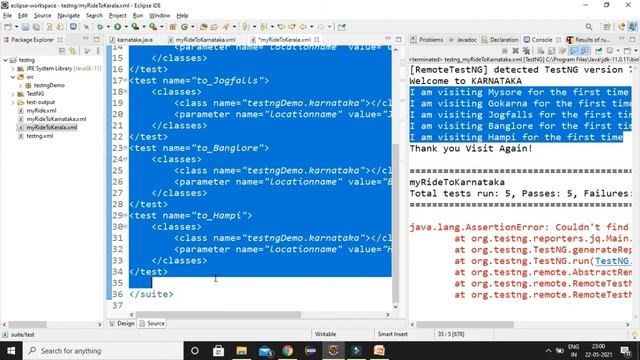Switch to the Problems tab
The width and height of the screenshot is (640, 360).
coord(427,40)
